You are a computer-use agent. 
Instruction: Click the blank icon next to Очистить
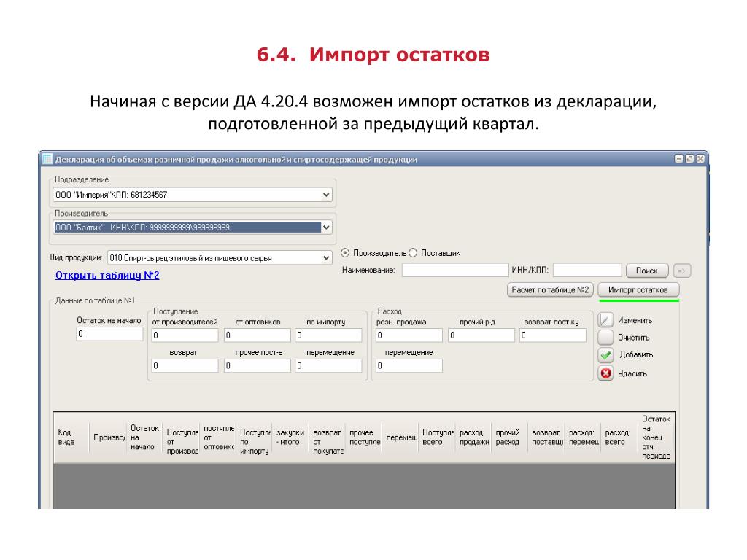605,337
